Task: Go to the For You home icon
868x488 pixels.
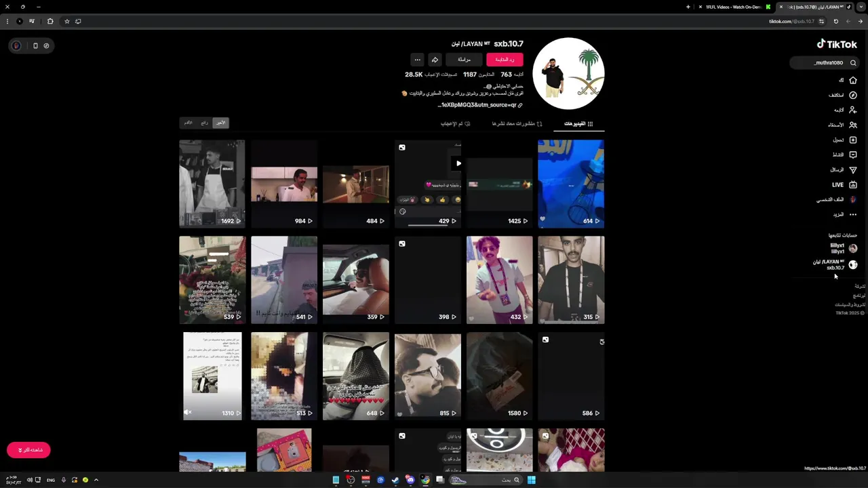Action: (x=853, y=80)
